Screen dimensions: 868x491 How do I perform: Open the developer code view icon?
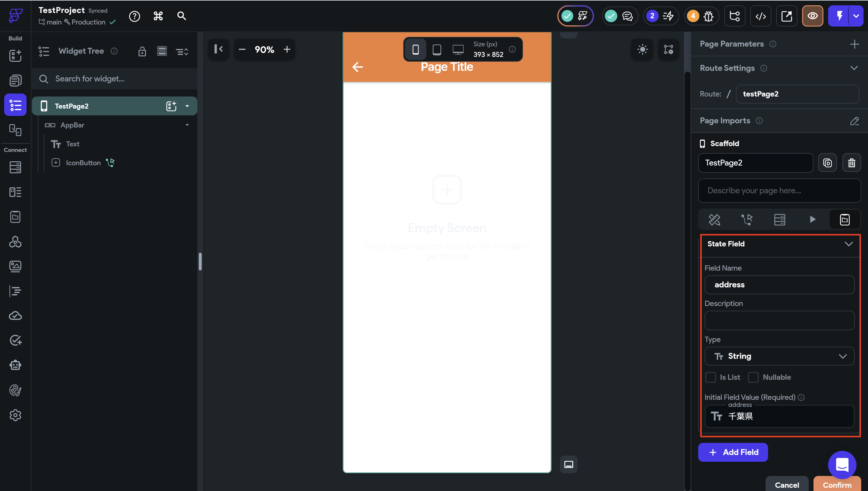[x=760, y=16]
